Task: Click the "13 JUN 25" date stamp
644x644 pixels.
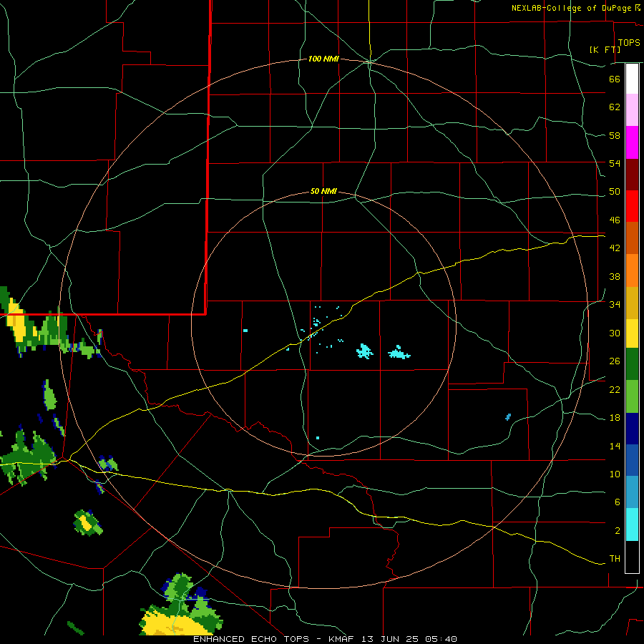Action: click(x=391, y=639)
